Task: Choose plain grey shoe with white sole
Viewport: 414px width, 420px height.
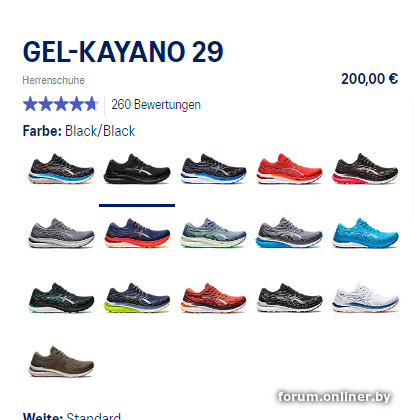Action: pos(61,233)
